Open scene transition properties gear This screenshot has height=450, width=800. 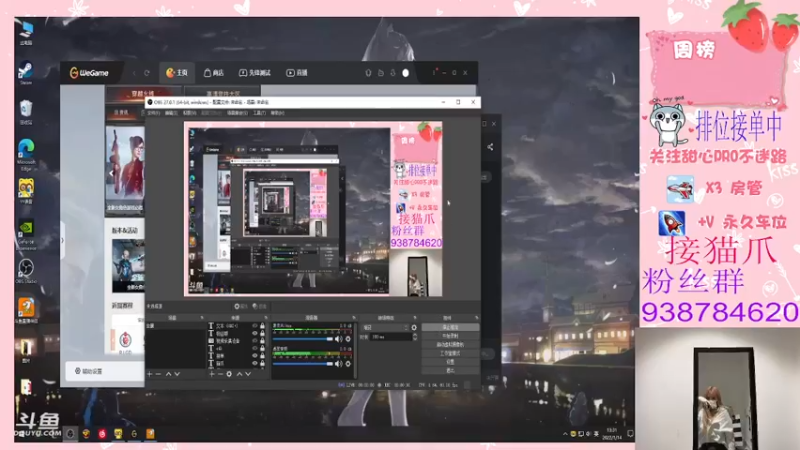click(x=414, y=328)
